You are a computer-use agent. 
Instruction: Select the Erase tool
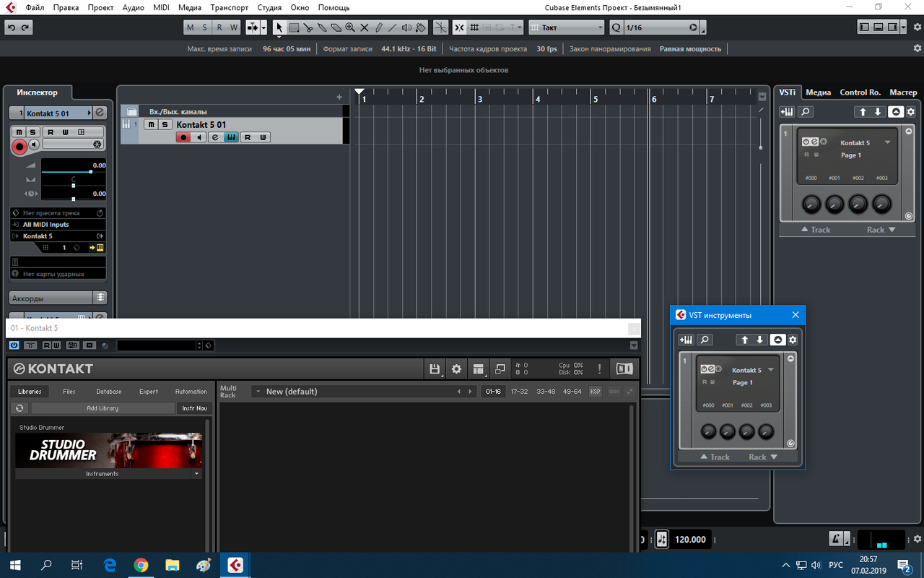coord(336,27)
